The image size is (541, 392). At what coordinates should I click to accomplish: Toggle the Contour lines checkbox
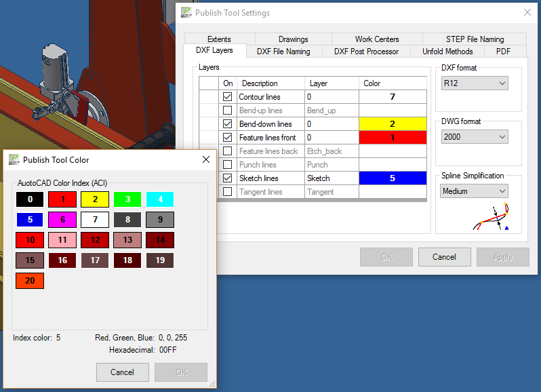click(227, 97)
